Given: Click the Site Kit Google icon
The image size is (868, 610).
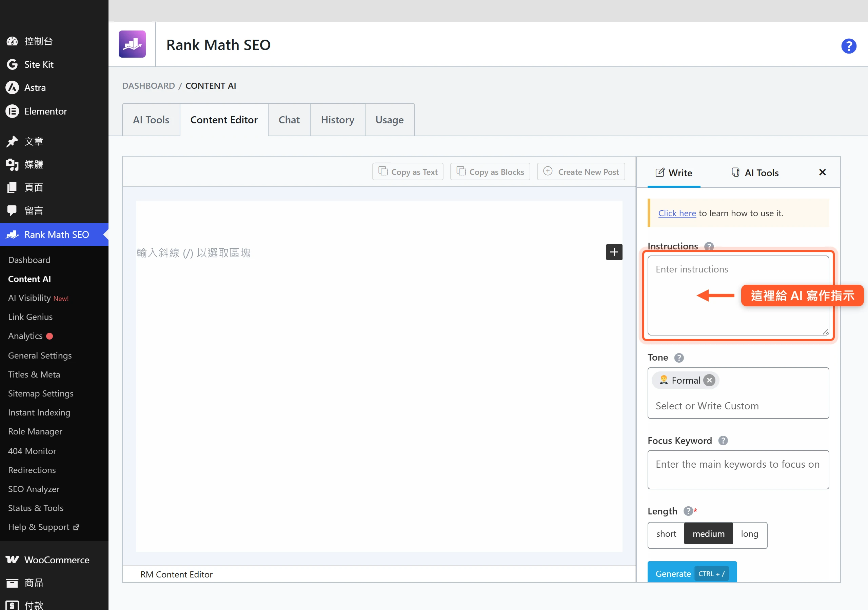Looking at the screenshot, I should pyautogui.click(x=12, y=64).
